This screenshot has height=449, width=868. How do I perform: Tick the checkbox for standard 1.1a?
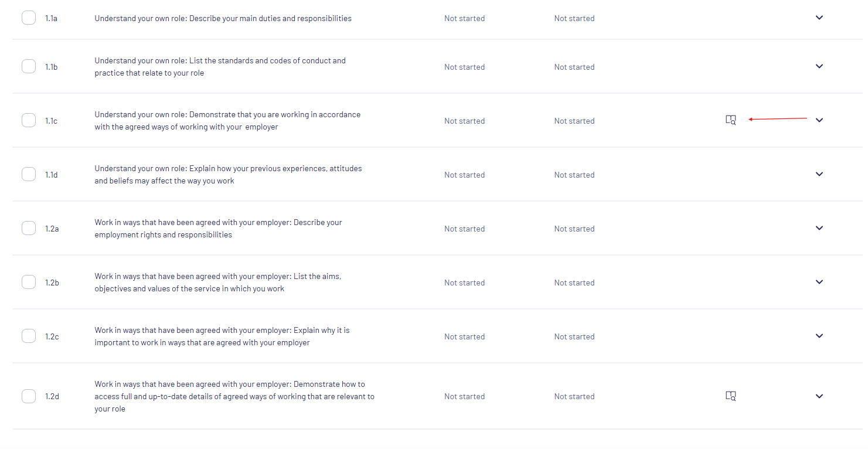coord(29,18)
